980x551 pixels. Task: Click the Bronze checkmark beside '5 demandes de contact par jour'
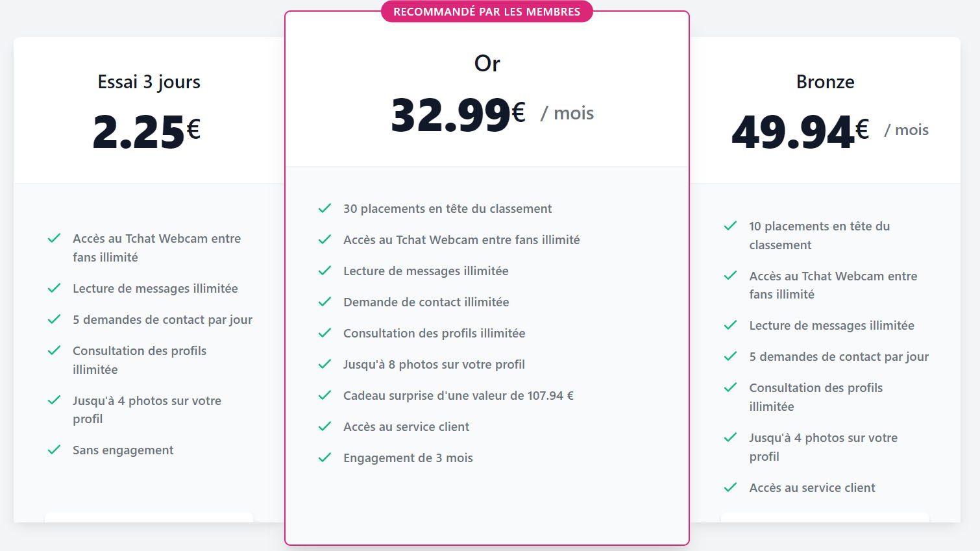[x=730, y=356]
